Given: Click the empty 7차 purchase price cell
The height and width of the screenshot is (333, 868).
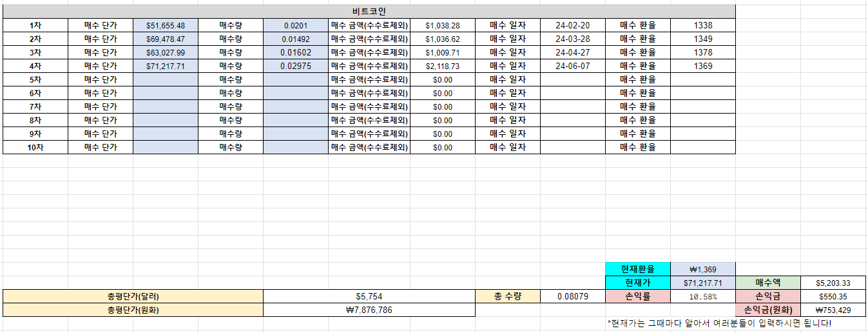Looking at the screenshot, I should tap(166, 106).
